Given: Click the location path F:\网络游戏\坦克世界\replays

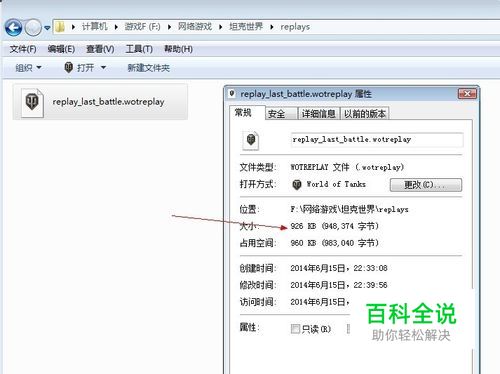Looking at the screenshot, I should [349, 209].
